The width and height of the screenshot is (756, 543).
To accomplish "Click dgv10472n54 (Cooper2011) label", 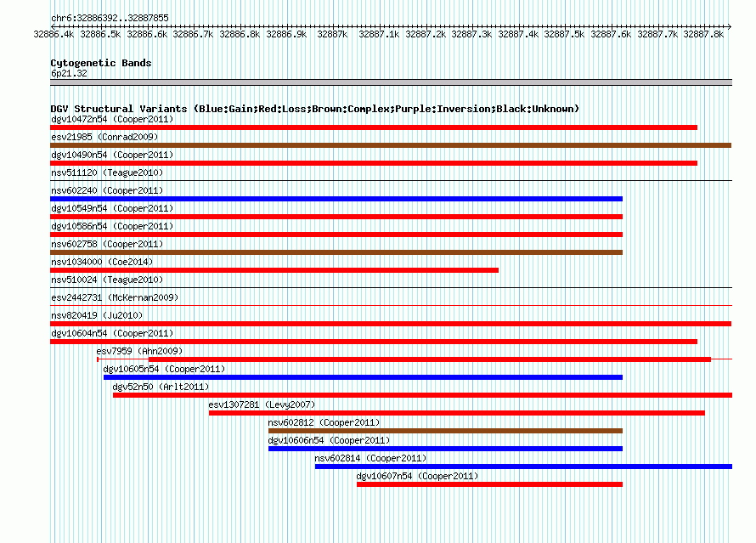I will click(112, 119).
